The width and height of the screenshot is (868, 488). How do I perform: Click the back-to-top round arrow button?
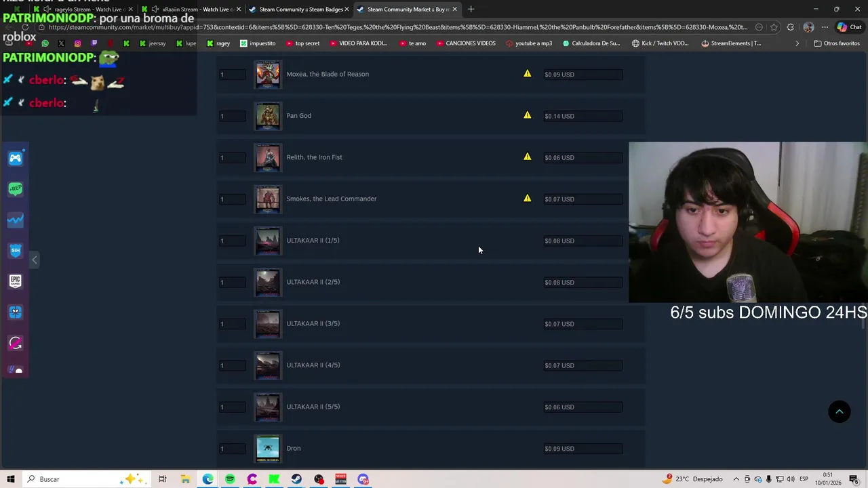click(x=839, y=411)
